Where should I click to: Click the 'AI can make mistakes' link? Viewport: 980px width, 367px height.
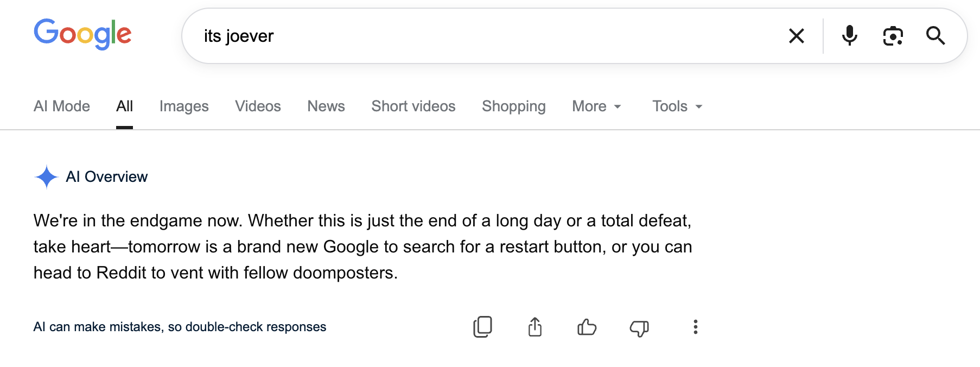pos(180,327)
